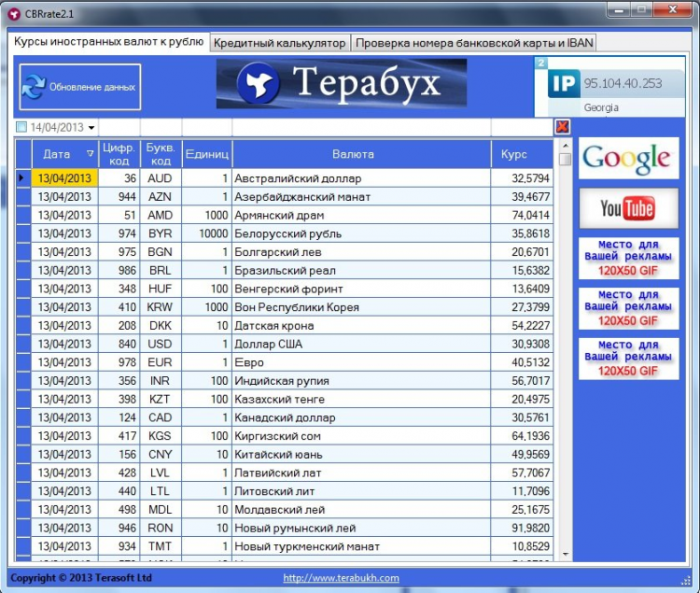
Task: Click the filter field above Курс column
Action: tap(522, 127)
